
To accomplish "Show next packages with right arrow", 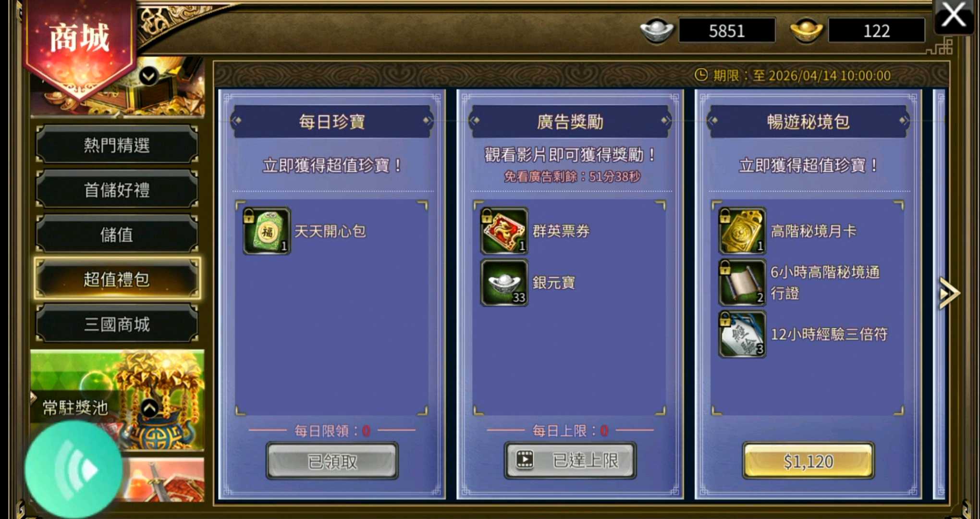I will 949,293.
